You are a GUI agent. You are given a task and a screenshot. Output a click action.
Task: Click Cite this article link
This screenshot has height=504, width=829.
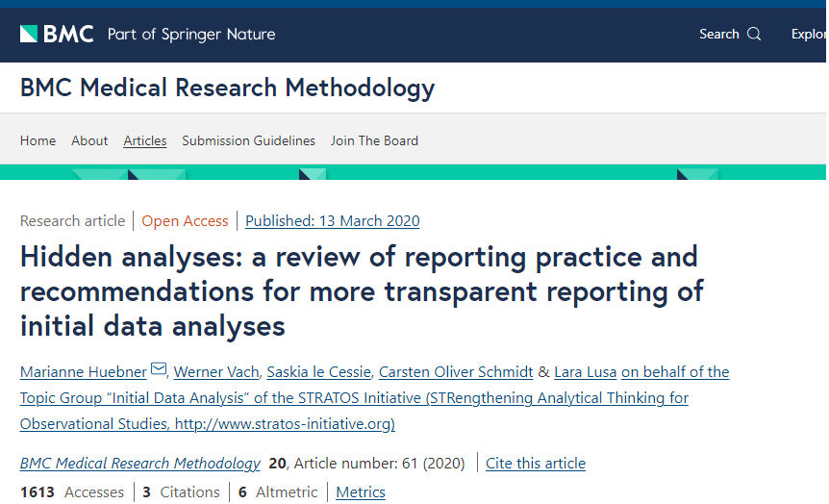click(x=536, y=464)
